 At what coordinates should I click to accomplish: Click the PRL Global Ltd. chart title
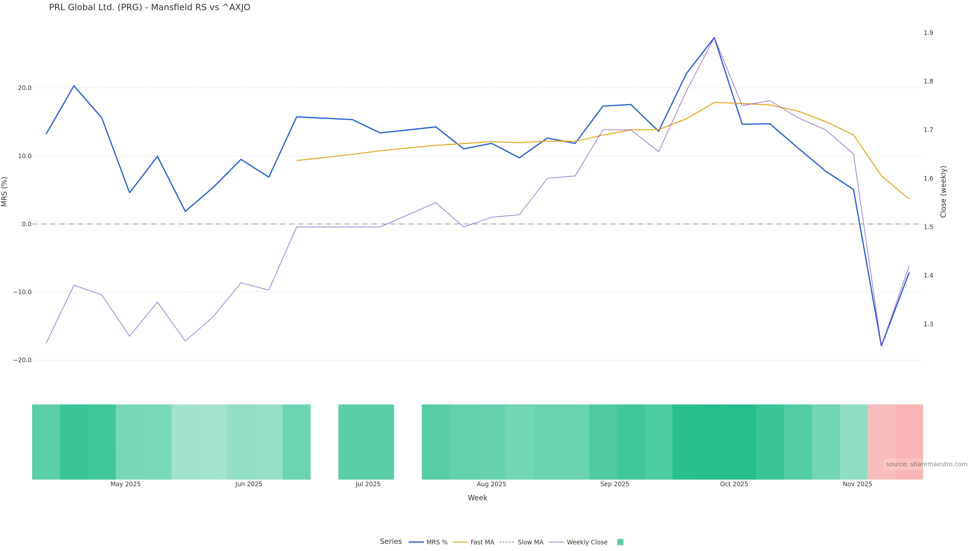[x=150, y=8]
